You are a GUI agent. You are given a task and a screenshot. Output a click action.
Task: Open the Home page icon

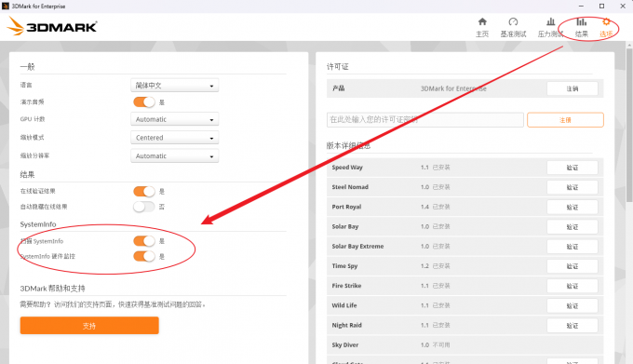[x=482, y=21]
